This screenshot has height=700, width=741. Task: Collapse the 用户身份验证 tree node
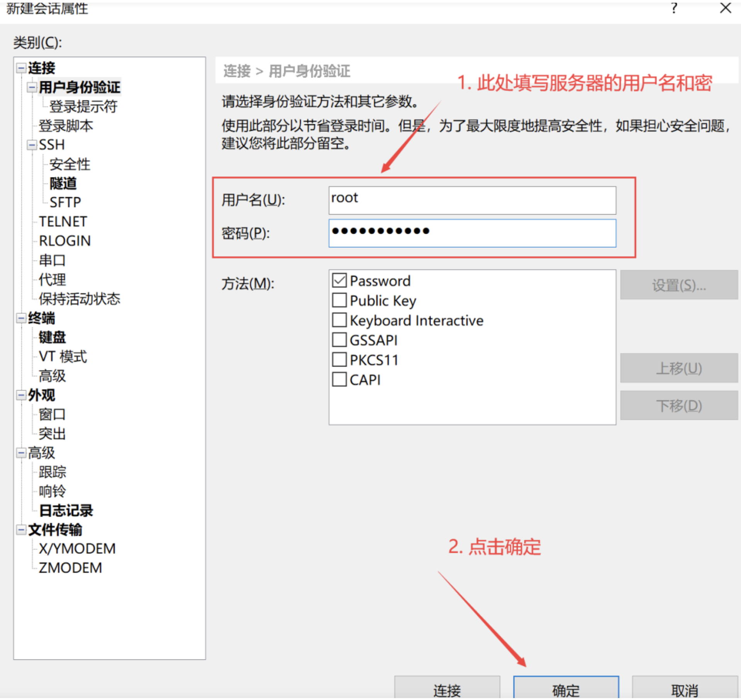32,87
